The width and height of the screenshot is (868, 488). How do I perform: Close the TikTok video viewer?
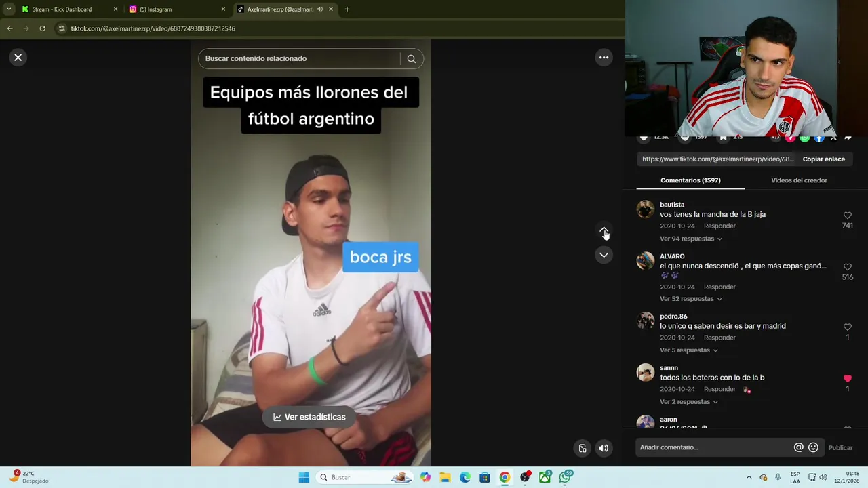[18, 58]
